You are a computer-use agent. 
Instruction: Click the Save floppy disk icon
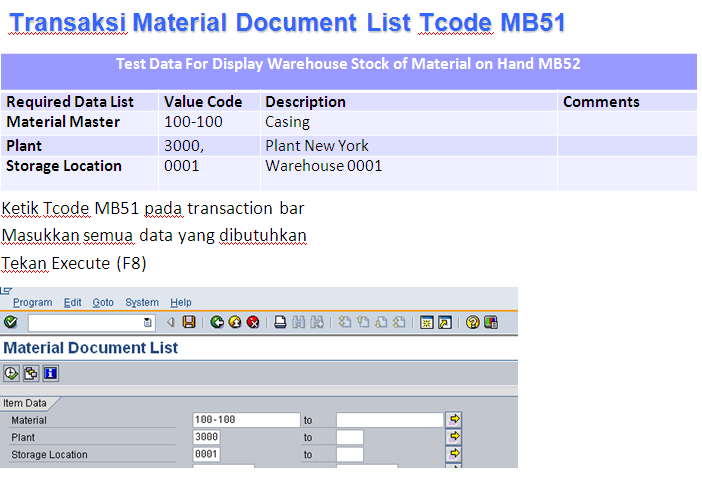[x=189, y=322]
